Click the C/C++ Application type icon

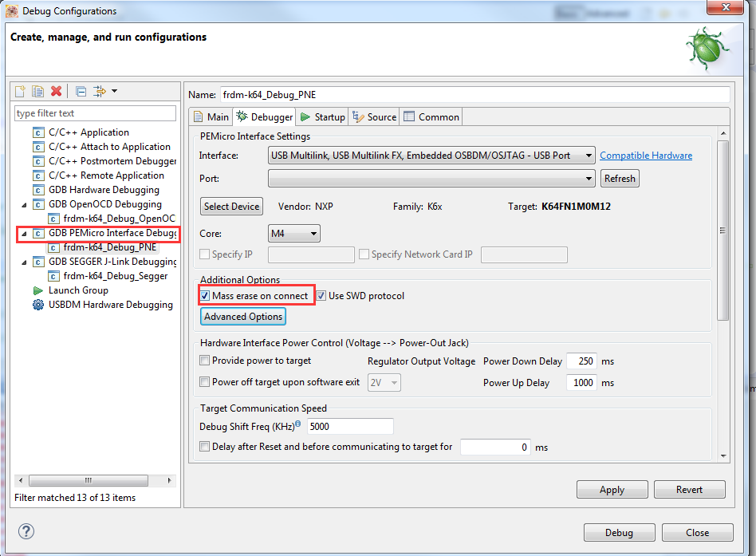(38, 132)
